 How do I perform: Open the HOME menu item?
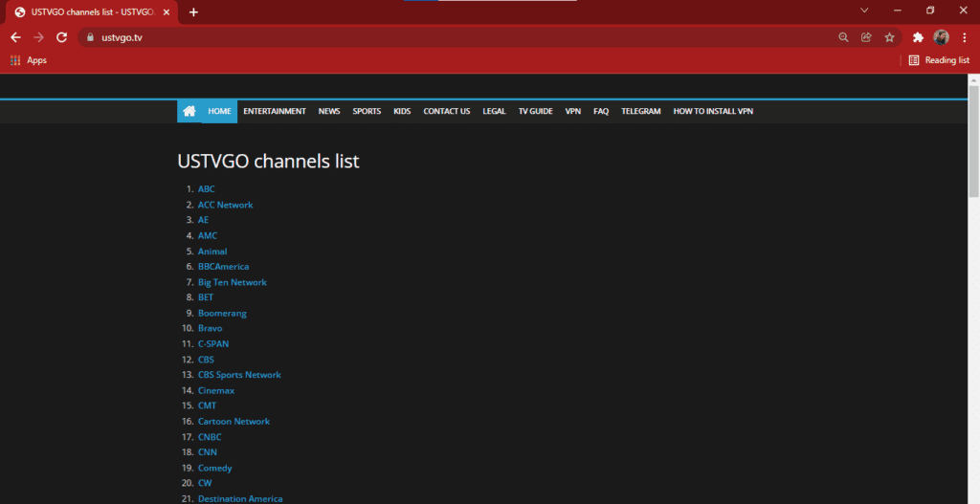pyautogui.click(x=219, y=111)
